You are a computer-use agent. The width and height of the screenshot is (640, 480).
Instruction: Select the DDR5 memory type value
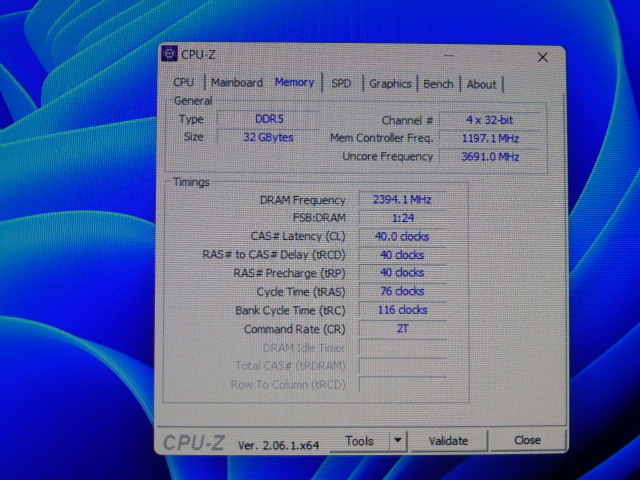click(269, 119)
